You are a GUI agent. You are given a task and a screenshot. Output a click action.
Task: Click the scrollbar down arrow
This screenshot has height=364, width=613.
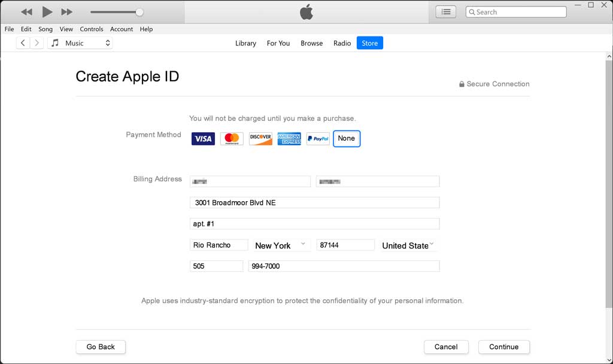pos(609,360)
